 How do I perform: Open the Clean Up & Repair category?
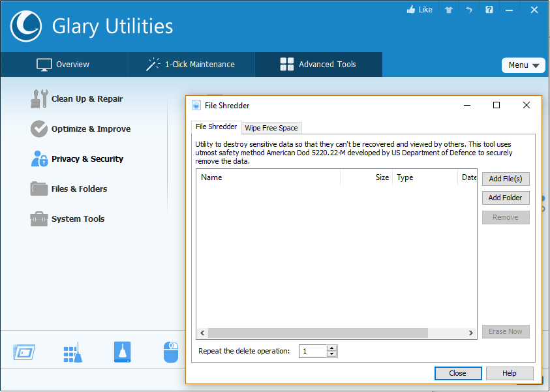[x=77, y=99]
